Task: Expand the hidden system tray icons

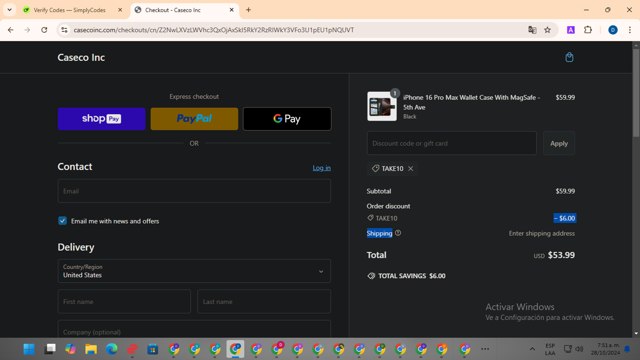Action: [532, 349]
